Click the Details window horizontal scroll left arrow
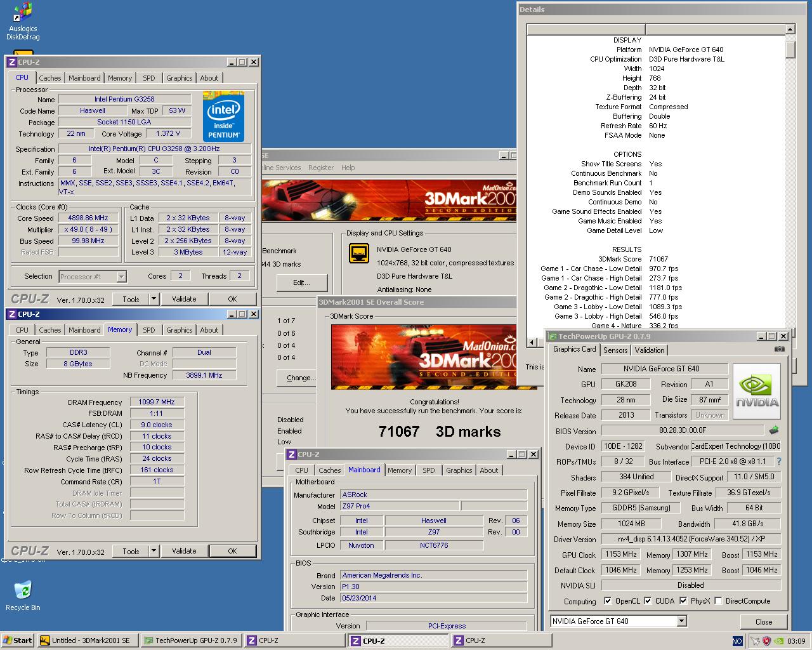The height and width of the screenshot is (650, 812). point(532,342)
